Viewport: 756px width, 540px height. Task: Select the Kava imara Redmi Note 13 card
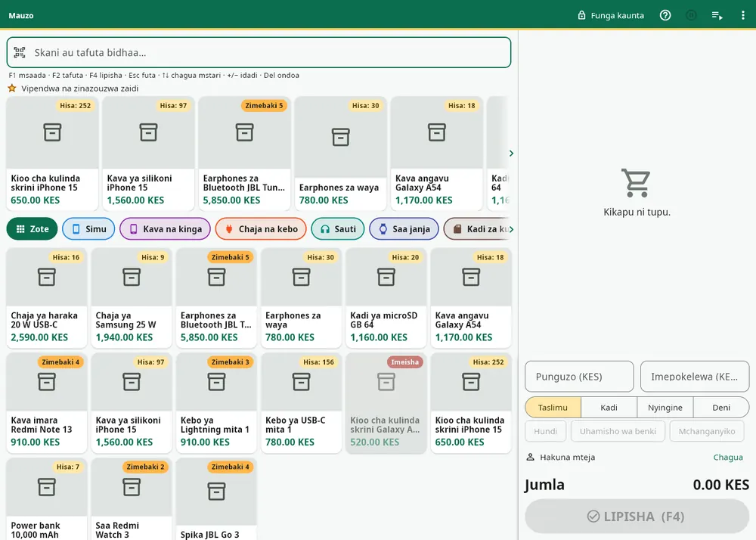pos(47,403)
